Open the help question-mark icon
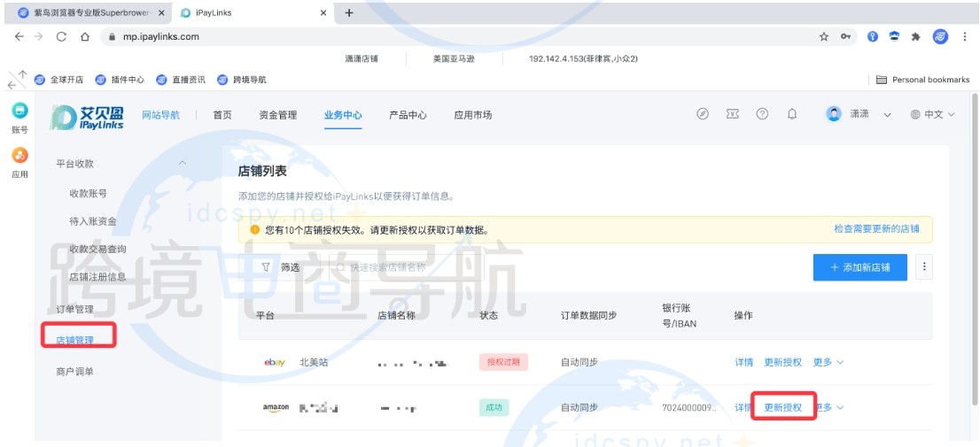The height and width of the screenshot is (447, 980). pyautogui.click(x=762, y=114)
